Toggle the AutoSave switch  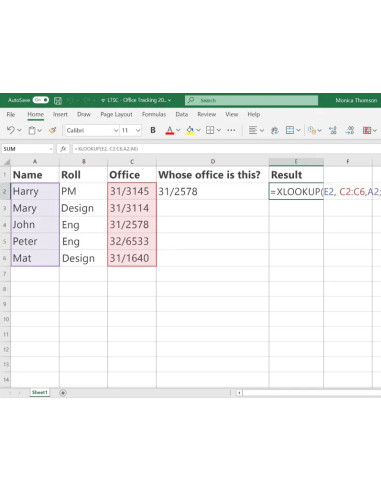[41, 100]
